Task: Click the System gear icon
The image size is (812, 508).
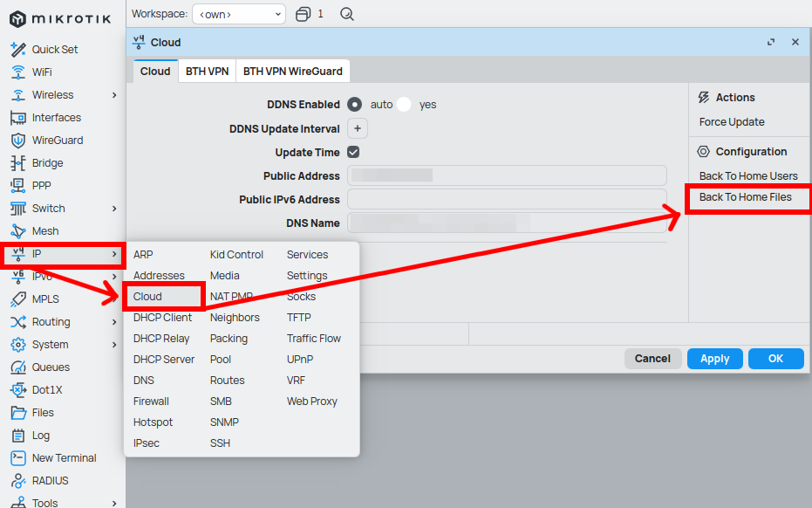Action: [x=18, y=345]
